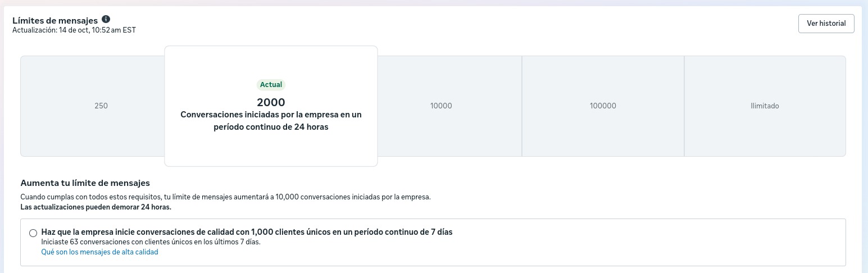The height and width of the screenshot is (273, 868).
Task: Toggle the 1,000 clientes únicos requirement radio
Action: point(33,233)
